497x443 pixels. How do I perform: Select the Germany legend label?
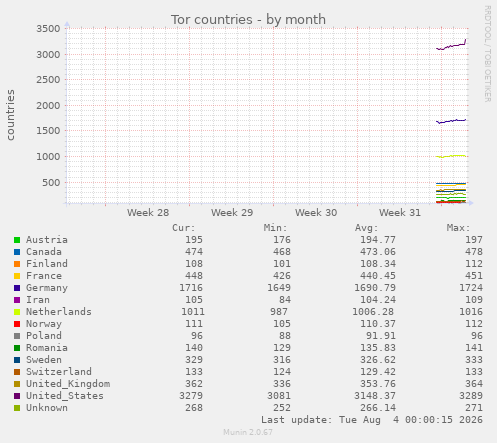47,288
